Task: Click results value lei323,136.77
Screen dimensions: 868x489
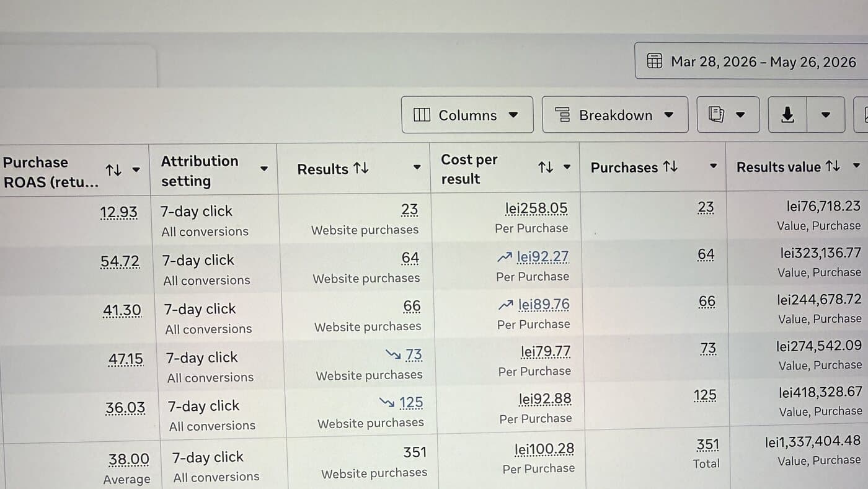Action: click(x=820, y=253)
